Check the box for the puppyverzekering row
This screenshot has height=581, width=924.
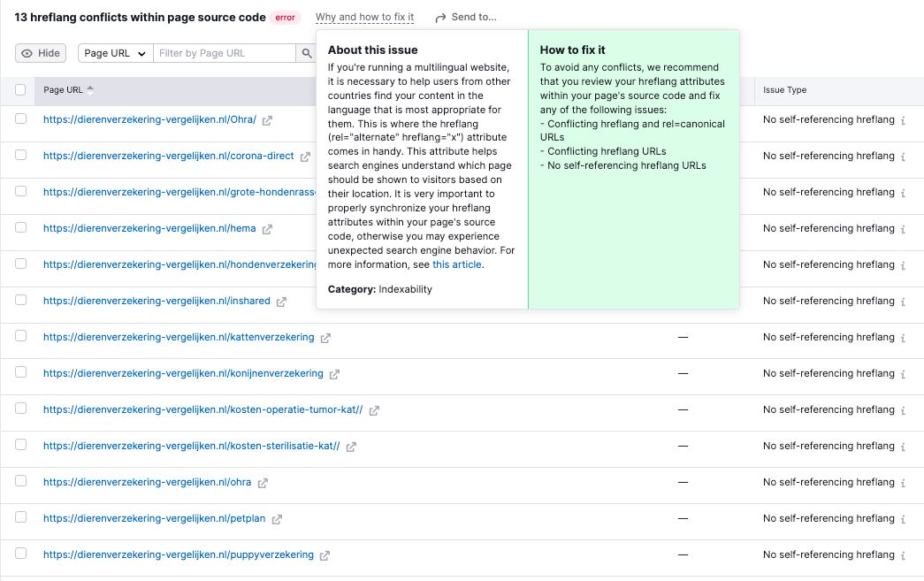tap(20, 554)
